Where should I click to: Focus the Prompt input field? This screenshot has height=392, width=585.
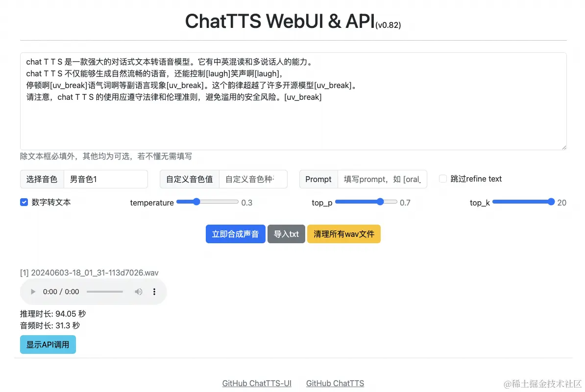[x=382, y=179]
